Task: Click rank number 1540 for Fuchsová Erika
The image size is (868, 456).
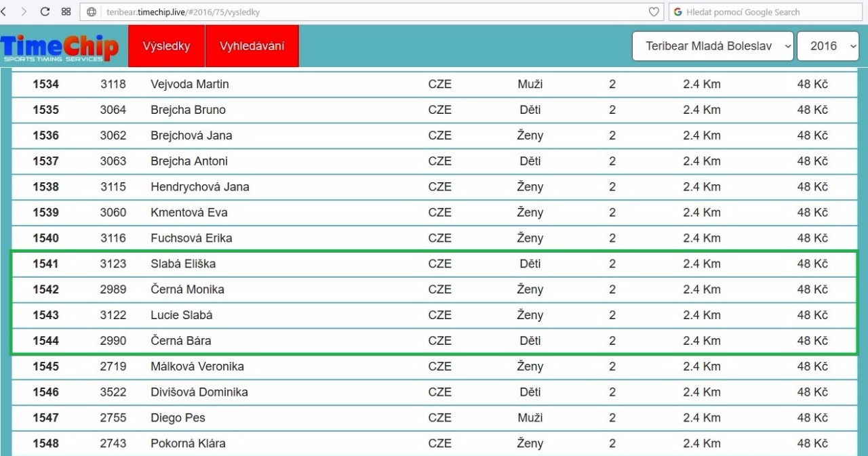Action: [x=45, y=238]
